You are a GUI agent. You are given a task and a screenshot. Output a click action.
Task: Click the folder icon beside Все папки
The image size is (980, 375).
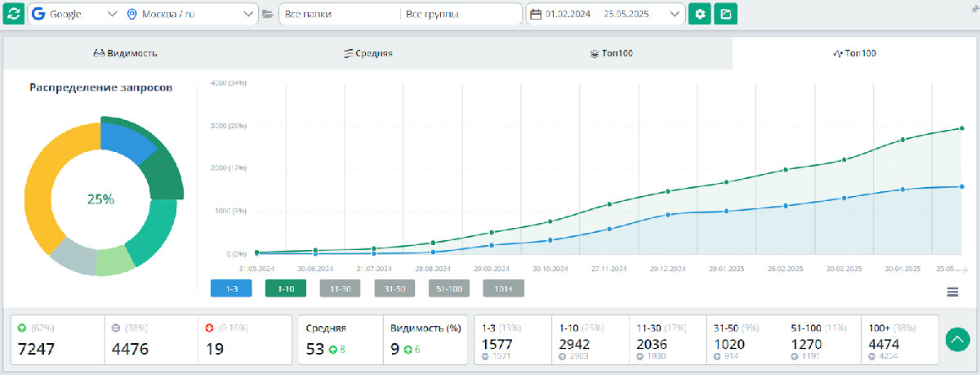click(269, 15)
